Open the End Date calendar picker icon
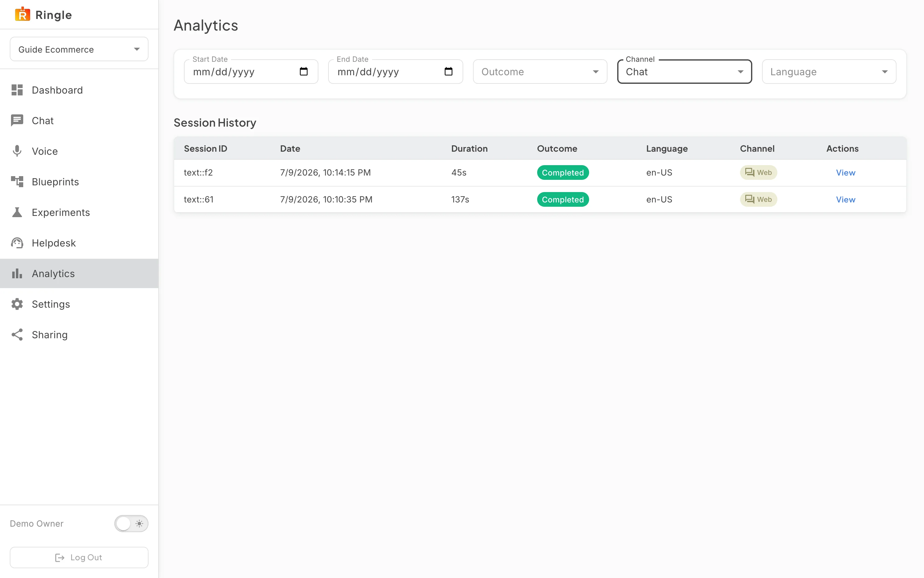Screen dimensions: 924x578 click(449, 72)
